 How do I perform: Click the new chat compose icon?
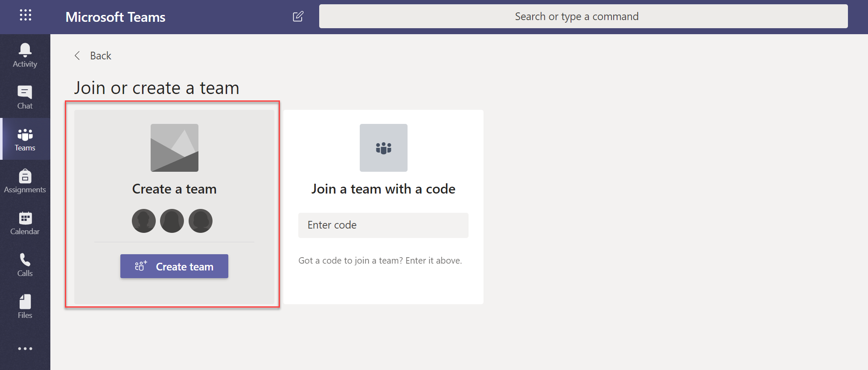click(298, 17)
